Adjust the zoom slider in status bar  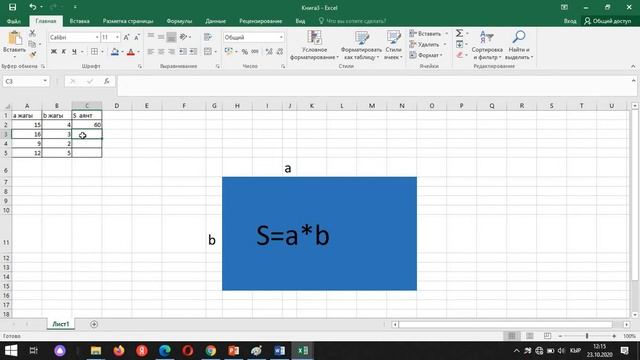coord(587,336)
